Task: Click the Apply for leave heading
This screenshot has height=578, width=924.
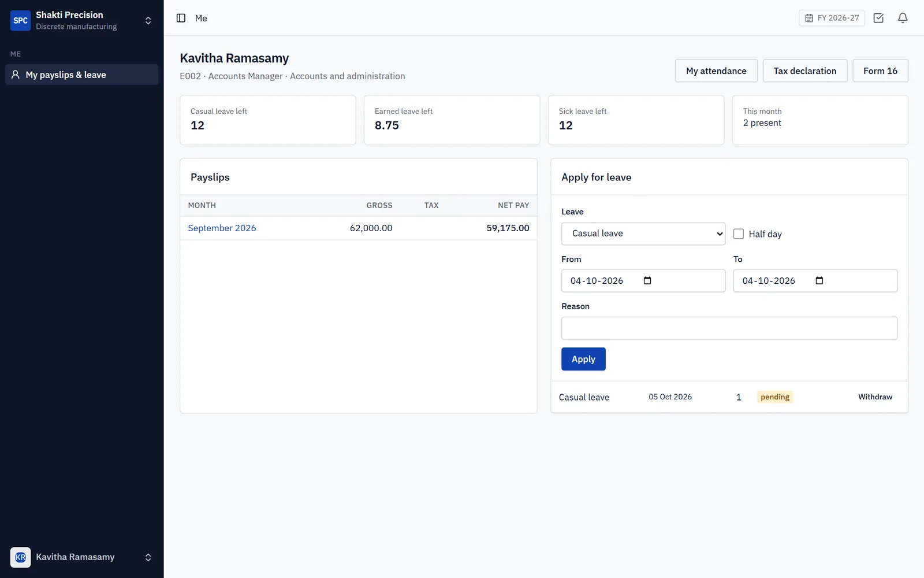Action: point(596,177)
